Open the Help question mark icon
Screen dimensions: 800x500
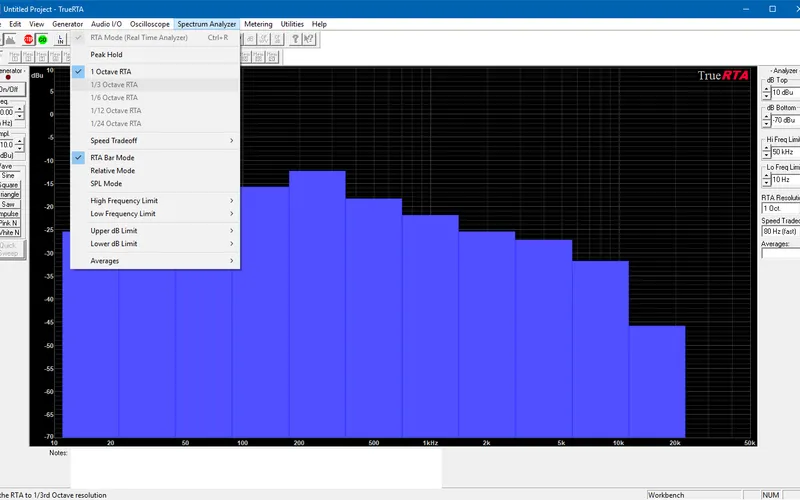tap(295, 39)
